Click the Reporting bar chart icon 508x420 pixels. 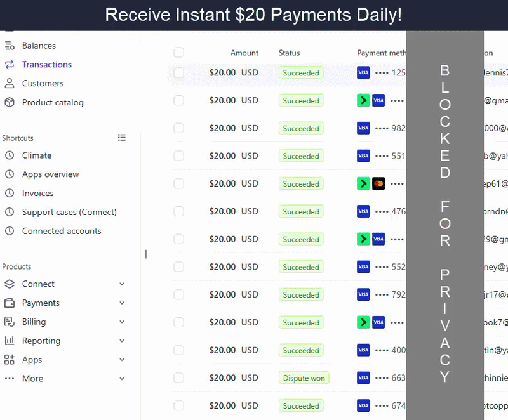click(x=10, y=341)
